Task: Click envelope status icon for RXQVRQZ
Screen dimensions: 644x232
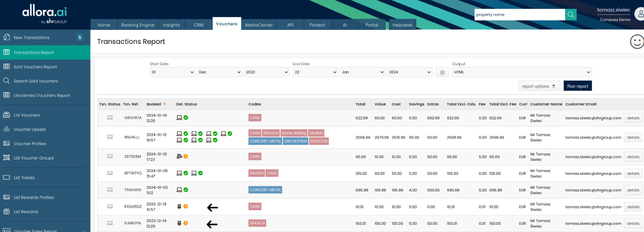Action: [x=110, y=206]
